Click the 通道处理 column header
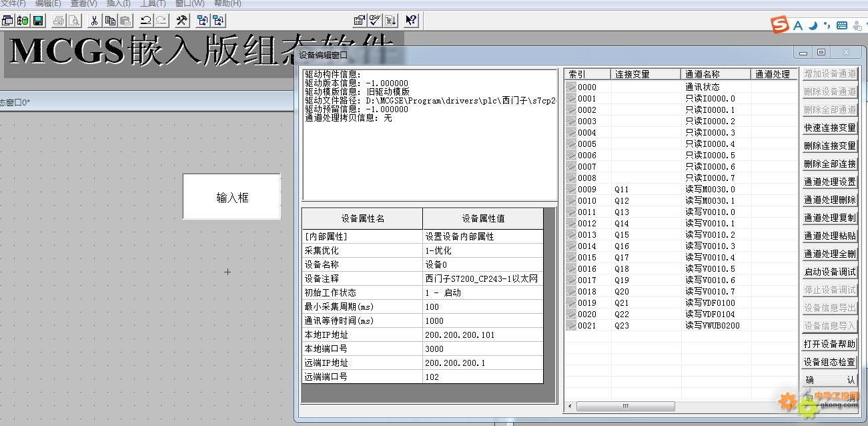This screenshot has height=426, width=868. pyautogui.click(x=774, y=74)
